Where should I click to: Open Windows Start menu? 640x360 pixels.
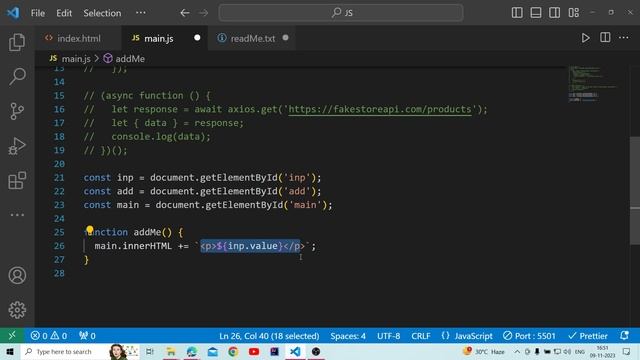coord(10,351)
